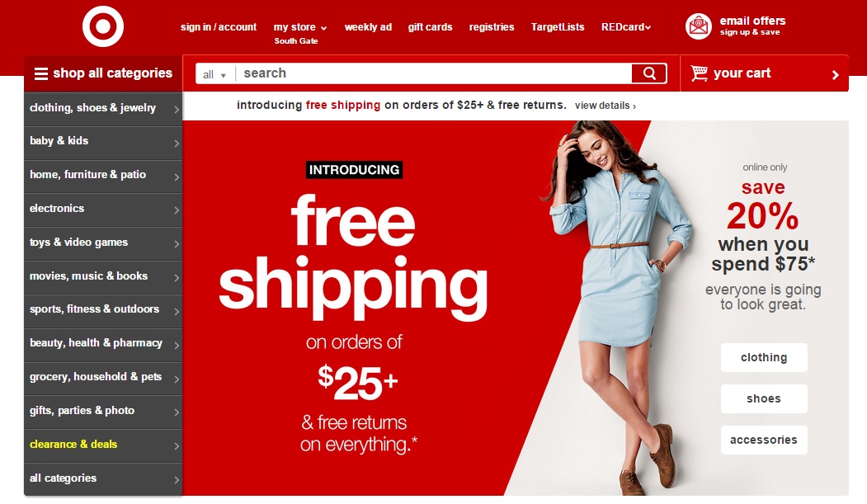This screenshot has width=867, height=504.
Task: Open the REDcard dropdown menu
Action: click(x=626, y=27)
